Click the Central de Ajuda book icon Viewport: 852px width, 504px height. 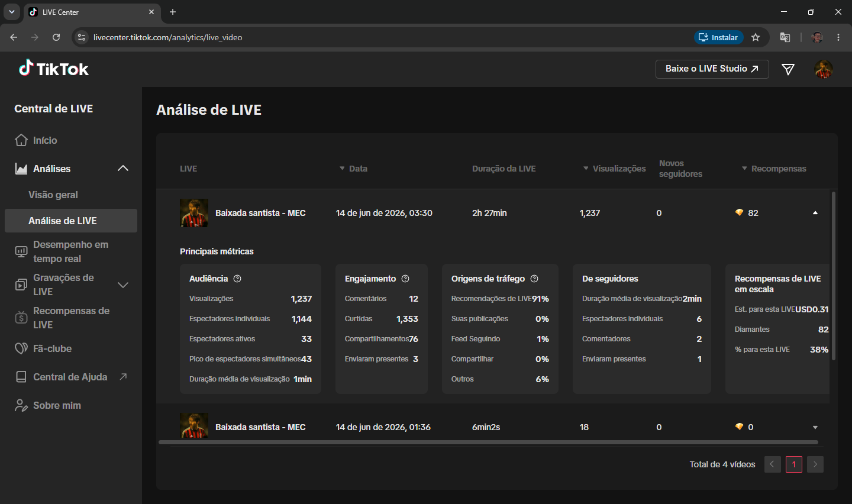tap(21, 377)
